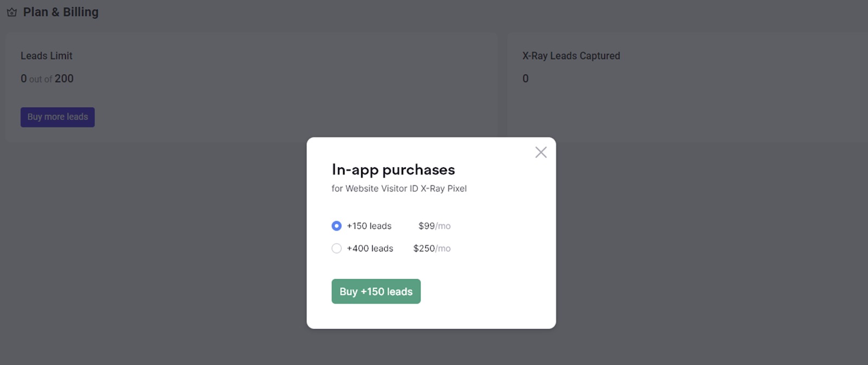Click the X-Ray Leads Captured heading

pos(571,55)
